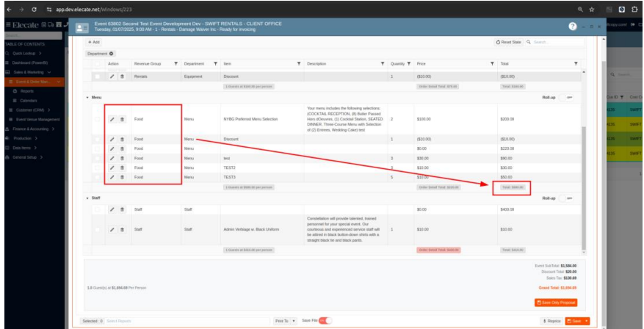644x329 pixels.
Task: Open the Save button dropdown arrow
Action: (587, 321)
